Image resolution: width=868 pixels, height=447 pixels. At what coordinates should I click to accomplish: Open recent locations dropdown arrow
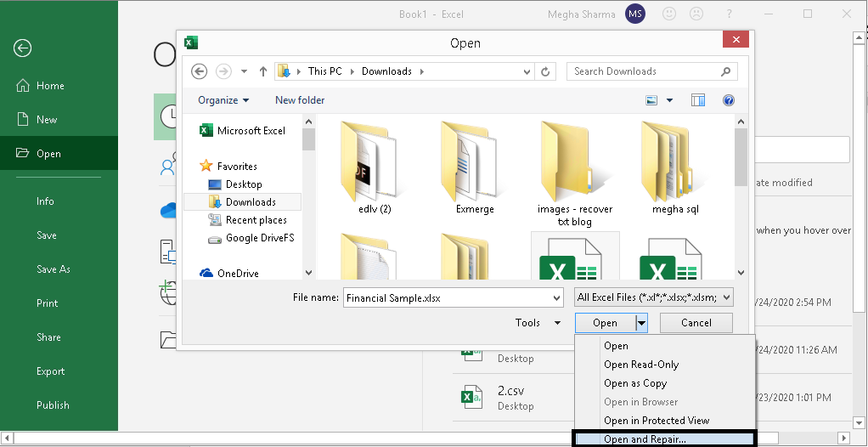click(x=244, y=71)
